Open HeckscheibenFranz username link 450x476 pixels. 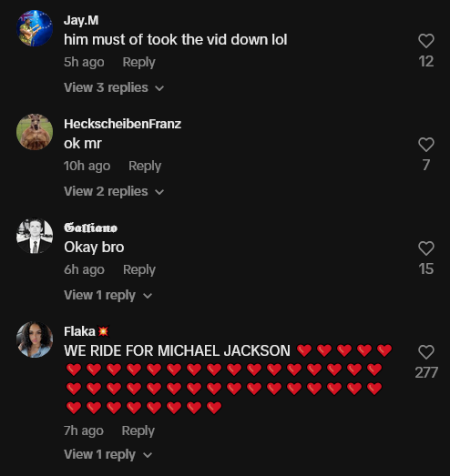tap(122, 124)
